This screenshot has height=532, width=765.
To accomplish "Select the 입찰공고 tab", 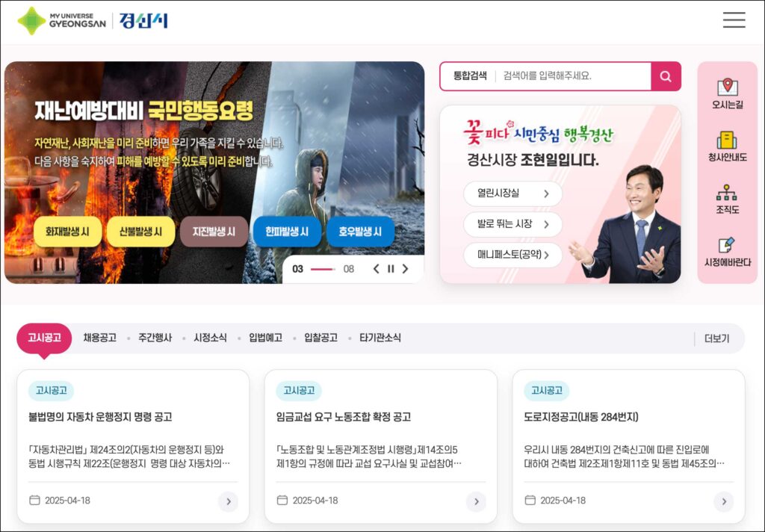I will point(321,338).
